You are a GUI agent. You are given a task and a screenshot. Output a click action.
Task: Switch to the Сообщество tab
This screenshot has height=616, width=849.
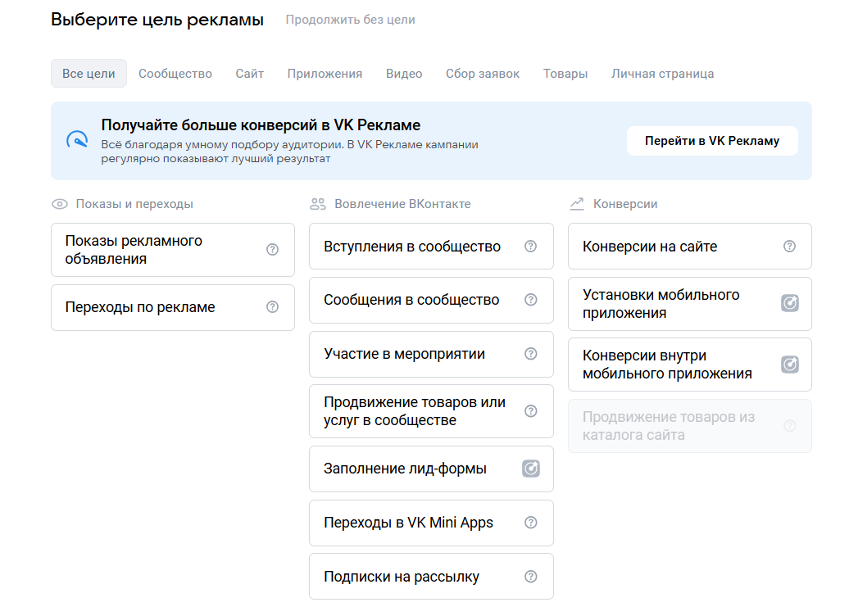pos(175,73)
